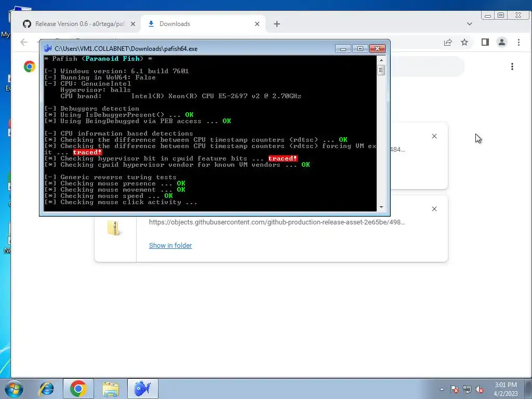Close the pafish64.exe console window
Image resolution: width=532 pixels, height=399 pixels.
point(377,48)
